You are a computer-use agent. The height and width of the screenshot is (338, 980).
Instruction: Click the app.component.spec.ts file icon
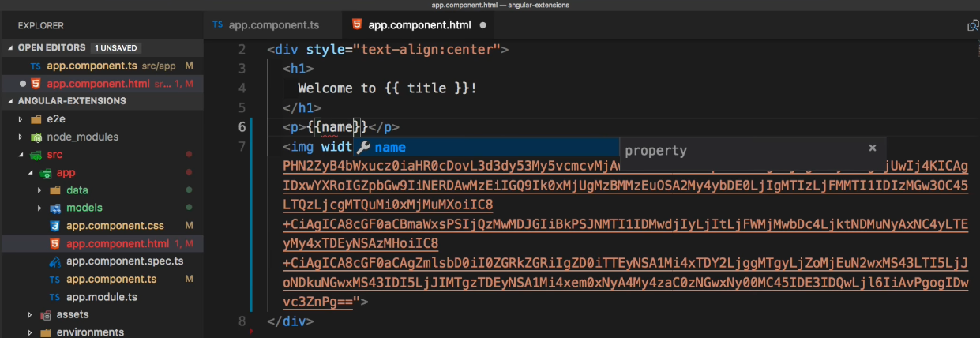54,261
